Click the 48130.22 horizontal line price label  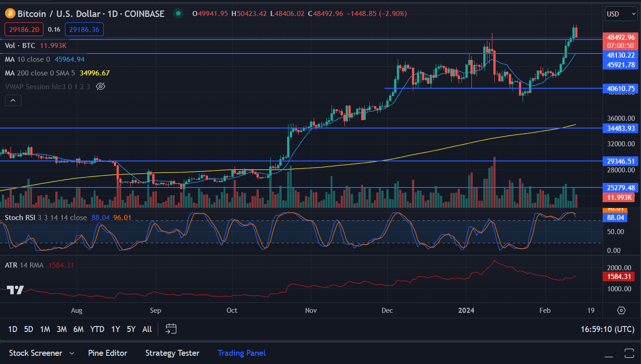[x=621, y=55]
